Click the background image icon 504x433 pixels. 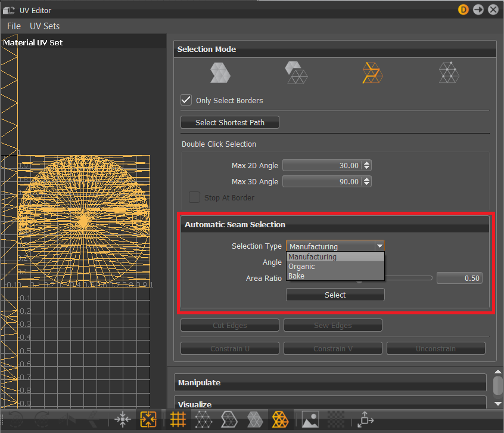pos(310,420)
